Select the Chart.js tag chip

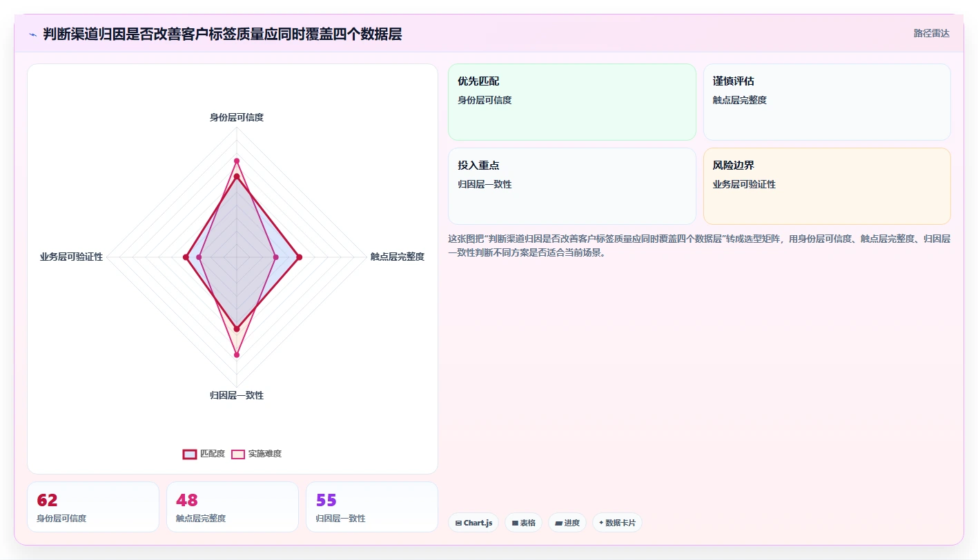coord(473,523)
